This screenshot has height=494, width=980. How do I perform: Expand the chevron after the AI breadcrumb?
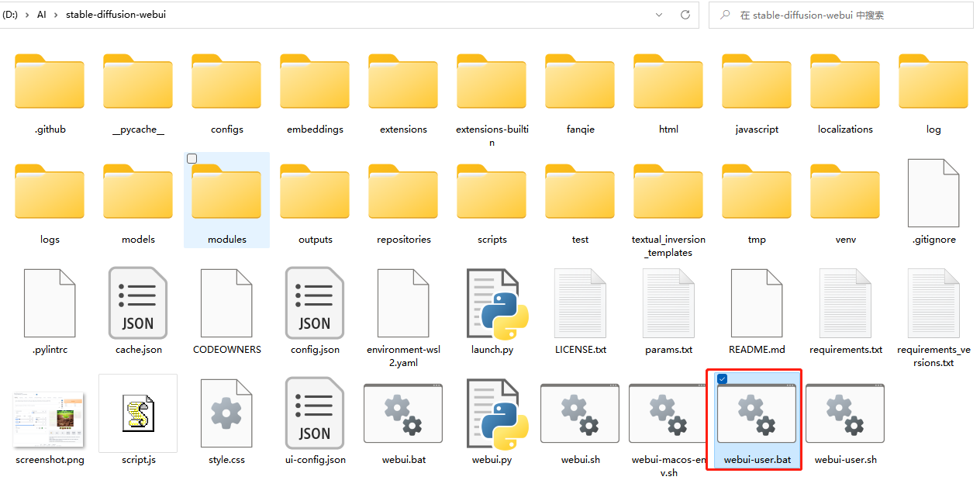point(57,15)
